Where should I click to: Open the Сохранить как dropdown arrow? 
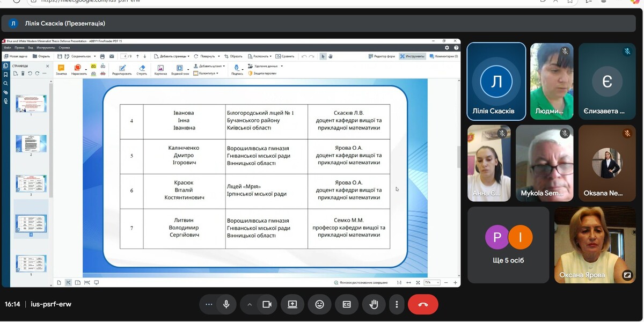point(94,56)
